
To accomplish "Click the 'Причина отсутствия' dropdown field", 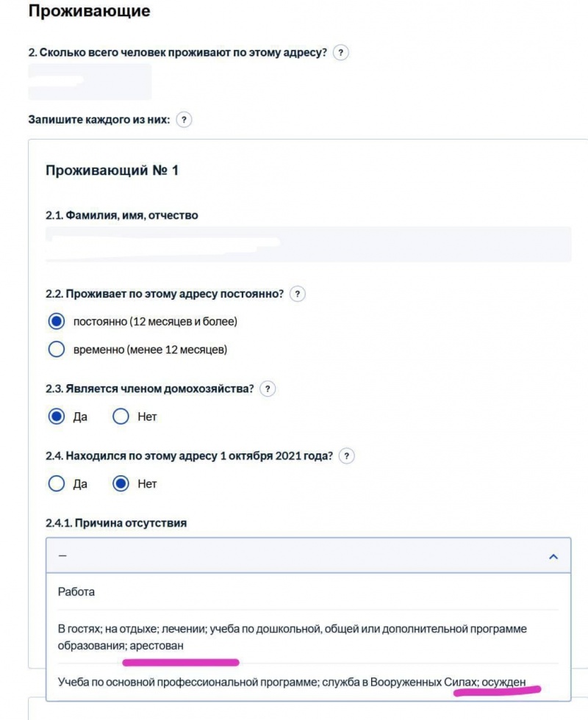I will coord(308,555).
